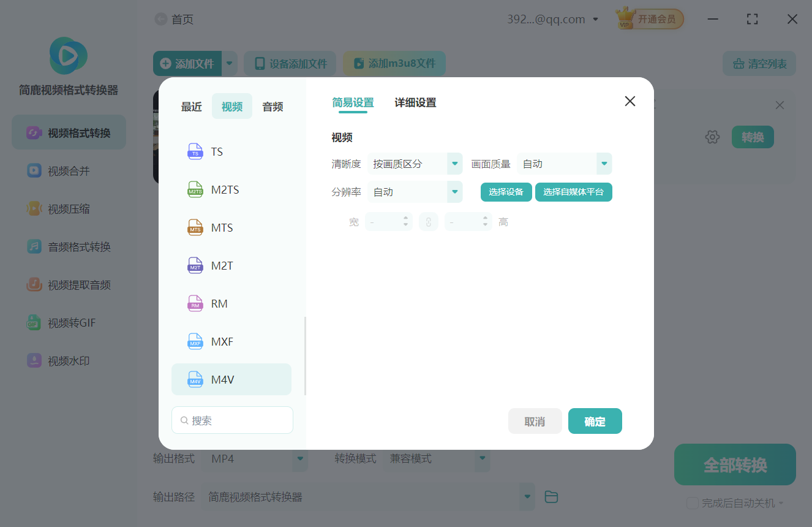The width and height of the screenshot is (812, 527).
Task: Open folder browser beside the output path
Action: (551, 496)
